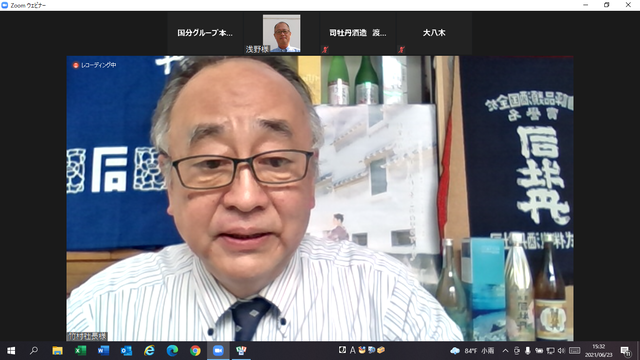The height and width of the screenshot is (360, 640).
Task: Open clock showing 15:32 2021/06/23
Action: 598,351
